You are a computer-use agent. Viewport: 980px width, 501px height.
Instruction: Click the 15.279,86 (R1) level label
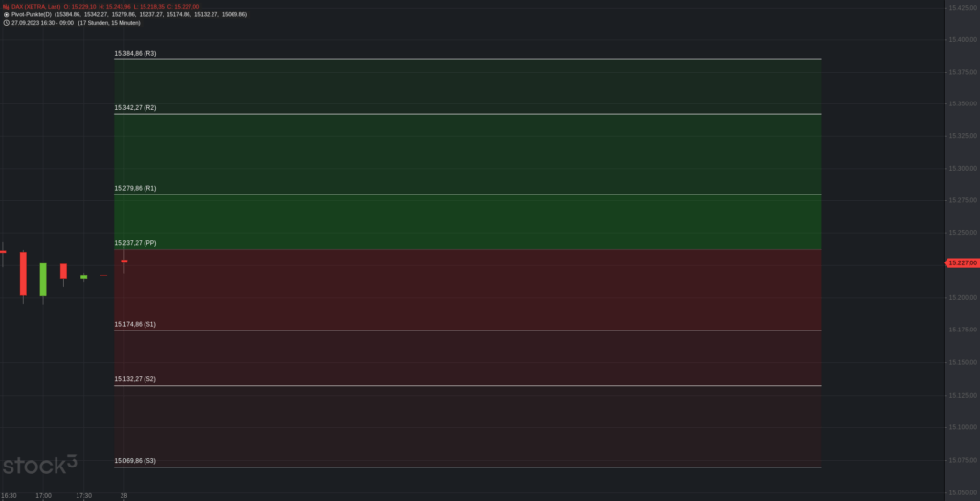tap(135, 188)
